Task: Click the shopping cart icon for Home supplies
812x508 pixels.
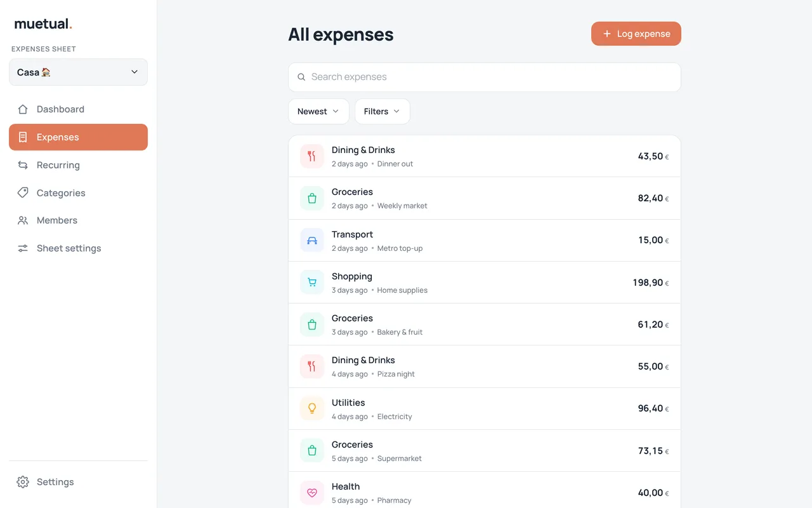Action: (311, 283)
